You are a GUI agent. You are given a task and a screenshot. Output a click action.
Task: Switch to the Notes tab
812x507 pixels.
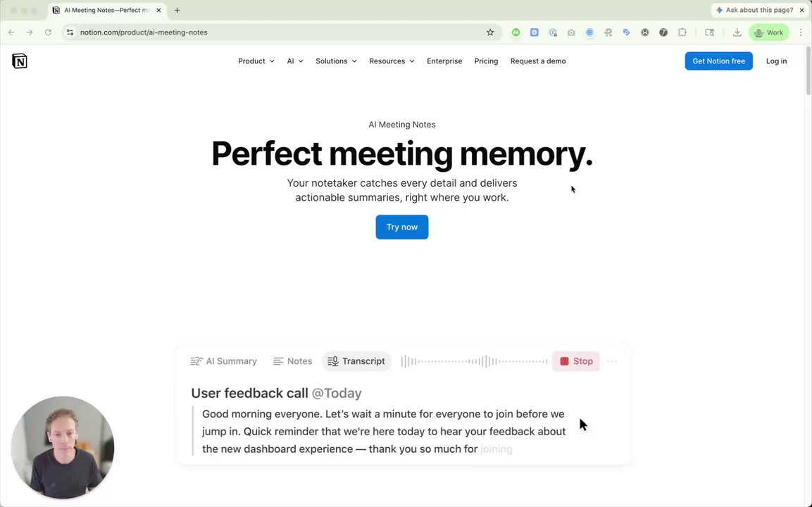[x=292, y=361]
